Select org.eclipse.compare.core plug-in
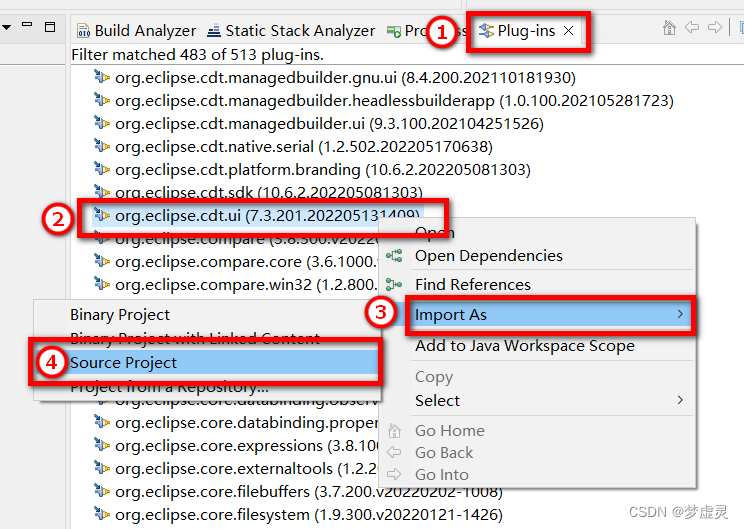Viewport: 744px width, 529px height. 235,262
